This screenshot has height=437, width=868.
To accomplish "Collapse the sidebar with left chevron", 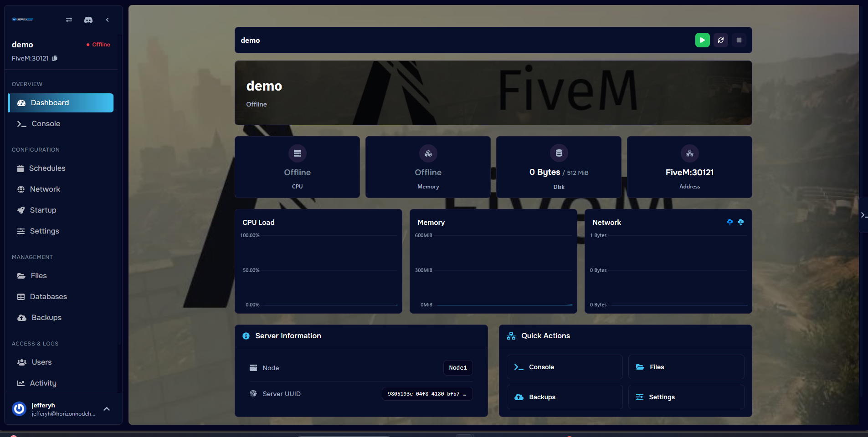I will pos(108,20).
